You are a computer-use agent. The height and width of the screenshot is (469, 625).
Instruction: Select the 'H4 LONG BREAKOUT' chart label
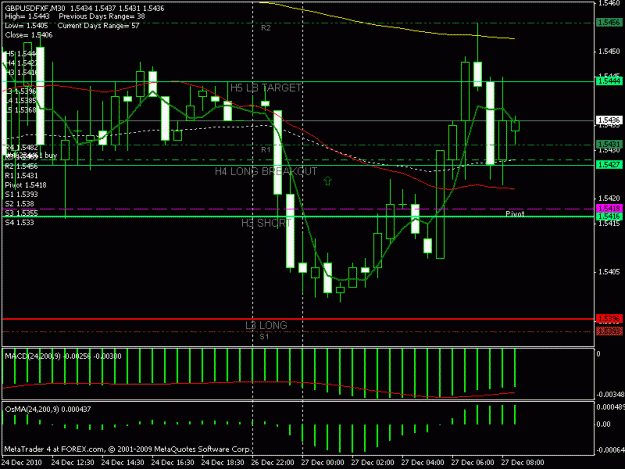coord(266,171)
